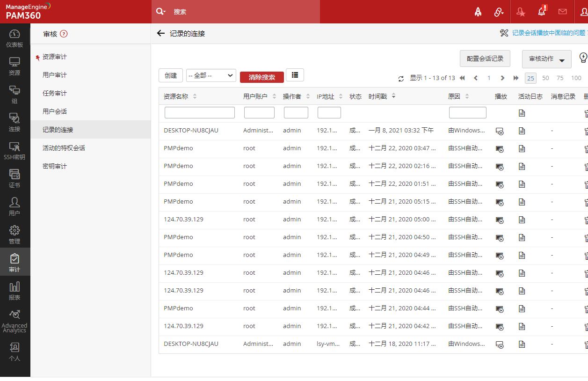Expand the 审核动作 dropdown button
The image size is (588, 381).
(546, 59)
